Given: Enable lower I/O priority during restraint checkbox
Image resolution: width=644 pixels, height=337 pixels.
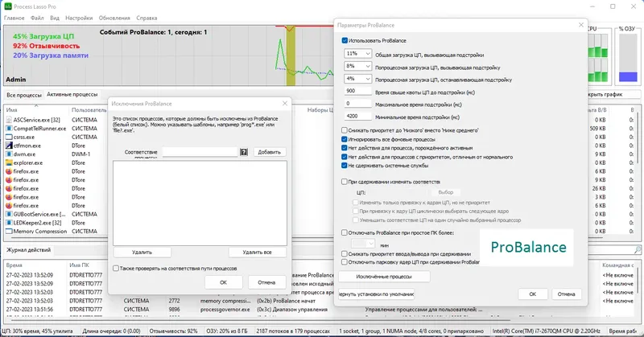Looking at the screenshot, I should pyautogui.click(x=345, y=253).
